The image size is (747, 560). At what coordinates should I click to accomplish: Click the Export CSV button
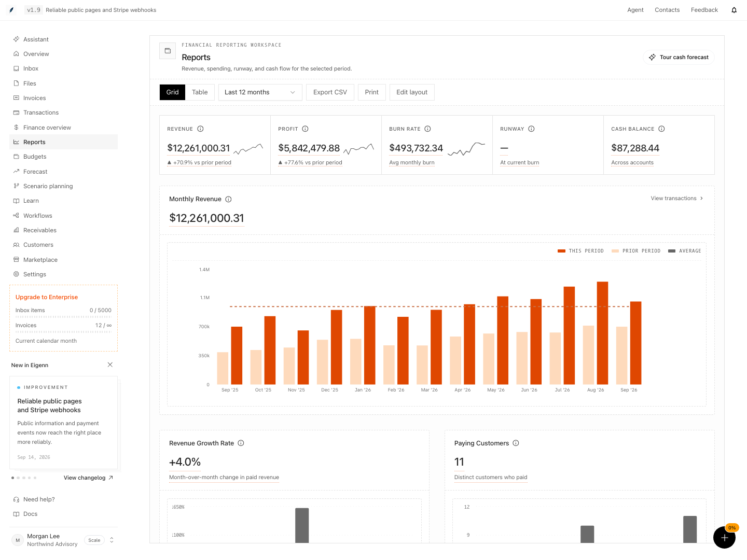330,92
